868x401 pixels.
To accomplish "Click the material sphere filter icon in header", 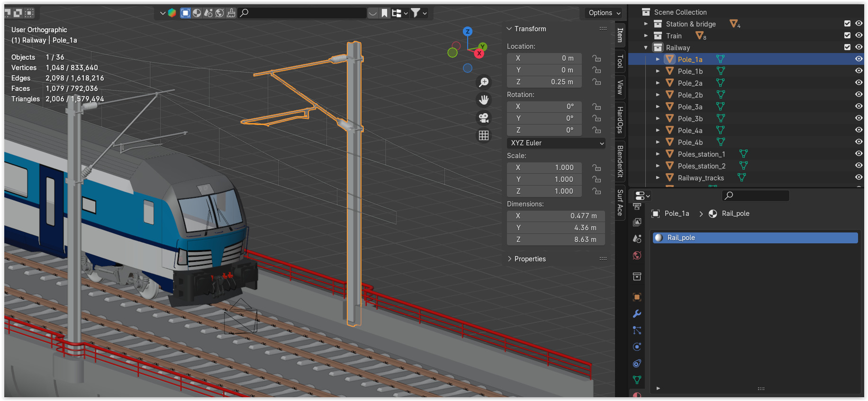I will 197,13.
